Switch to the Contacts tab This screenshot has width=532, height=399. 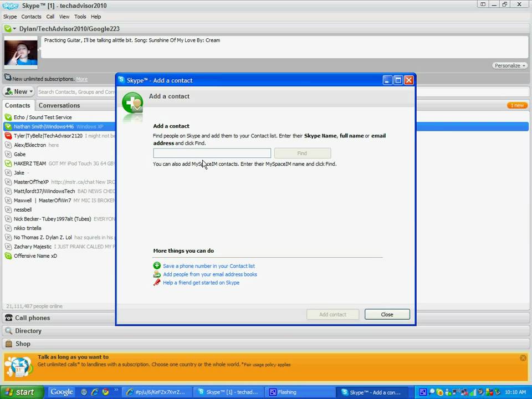18,105
